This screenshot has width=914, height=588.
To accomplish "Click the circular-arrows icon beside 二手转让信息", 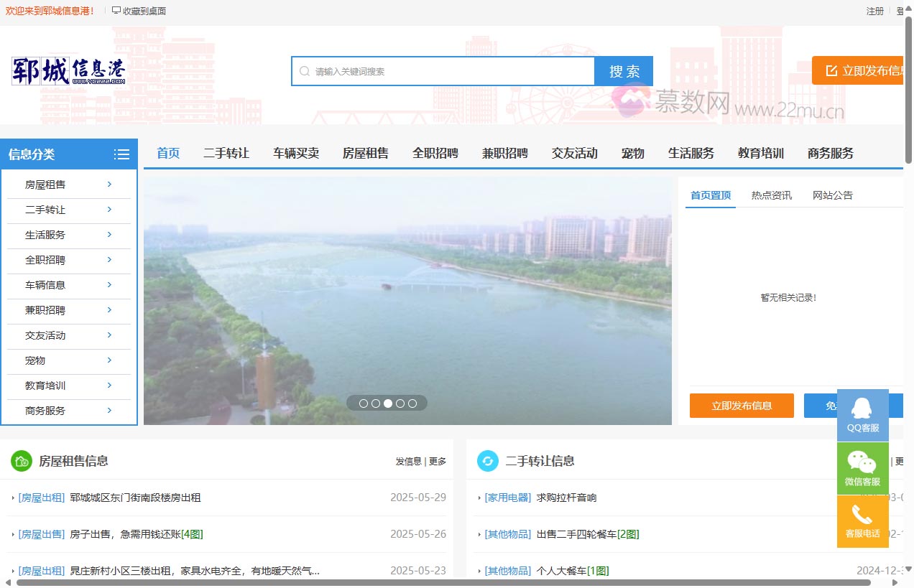I will pos(487,461).
